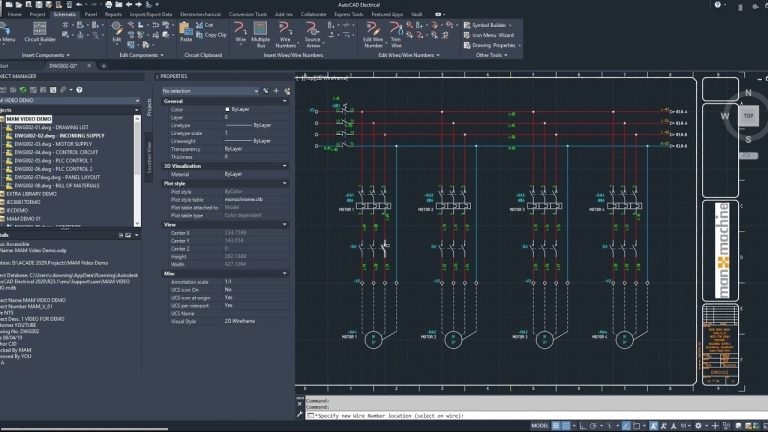Open the MAM VIDEO DEMO project dropdown
The height and width of the screenshot is (432, 768).
[69, 100]
